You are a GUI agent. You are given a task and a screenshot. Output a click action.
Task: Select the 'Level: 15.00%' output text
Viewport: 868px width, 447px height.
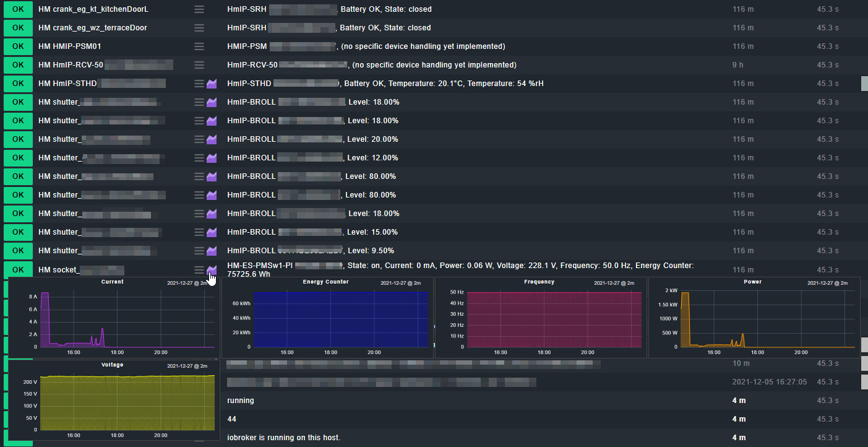tap(372, 232)
